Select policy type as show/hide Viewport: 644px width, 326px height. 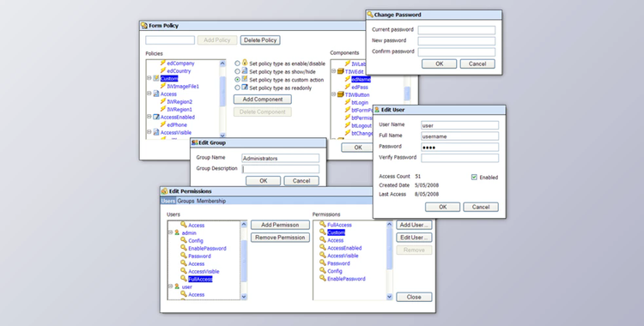point(237,71)
